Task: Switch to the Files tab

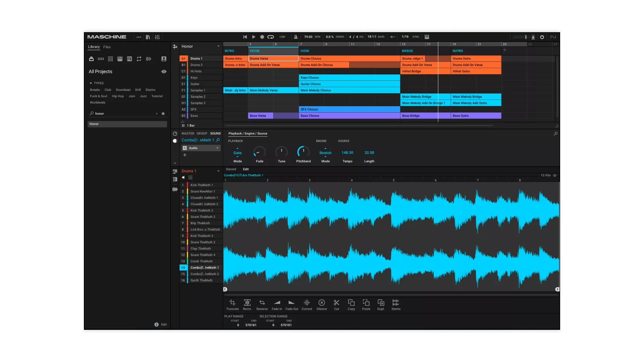Action: coord(107,47)
